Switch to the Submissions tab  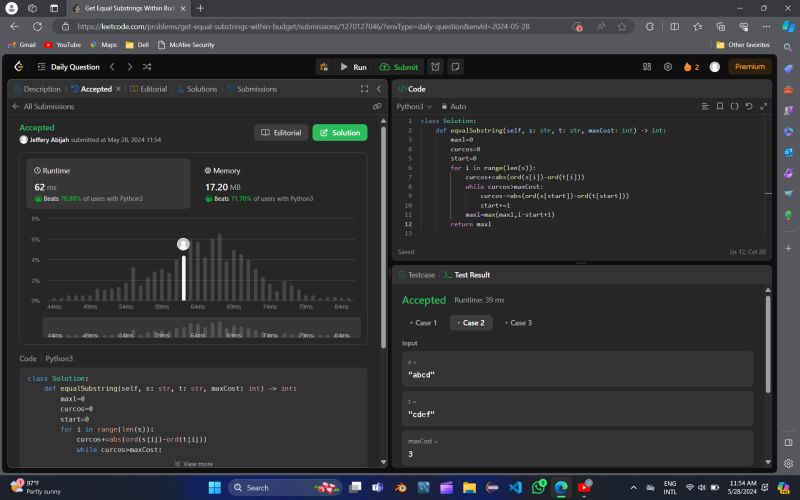[252, 89]
